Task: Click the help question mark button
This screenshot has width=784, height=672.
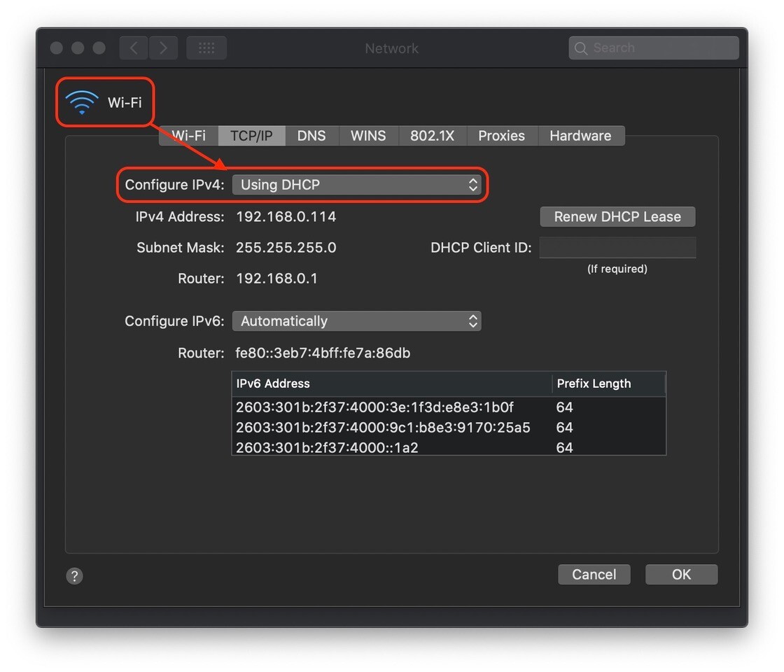Action: 74,575
